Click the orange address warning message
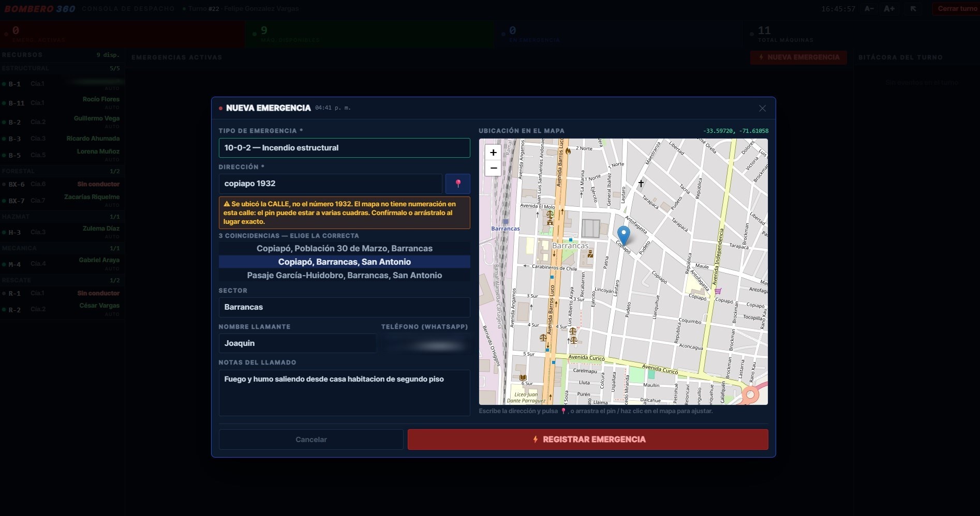This screenshot has height=516, width=980. pyautogui.click(x=344, y=213)
